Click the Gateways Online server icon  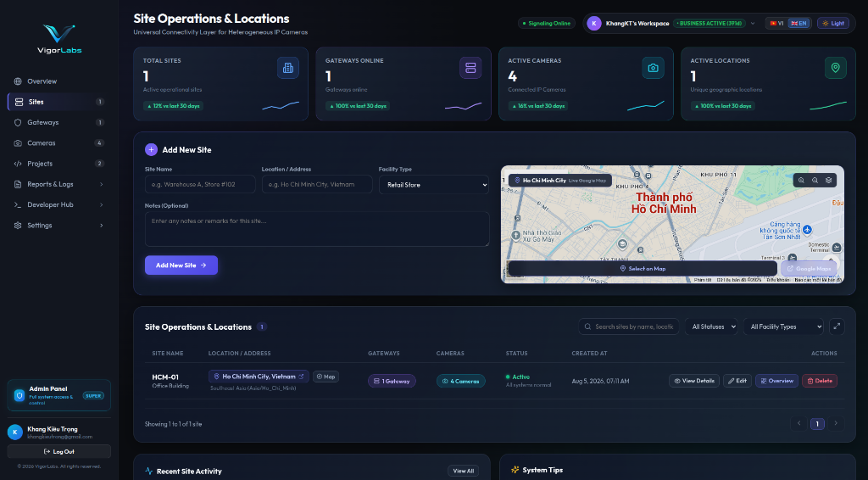(470, 68)
